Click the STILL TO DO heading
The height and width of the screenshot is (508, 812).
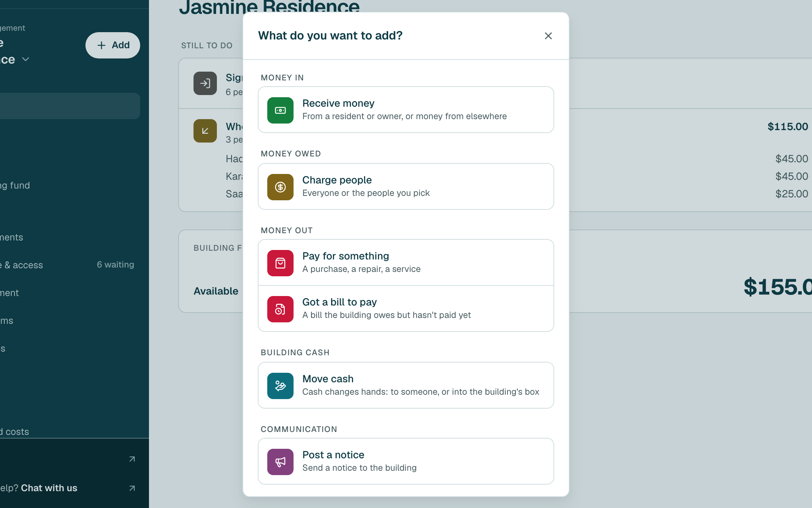pos(207,46)
